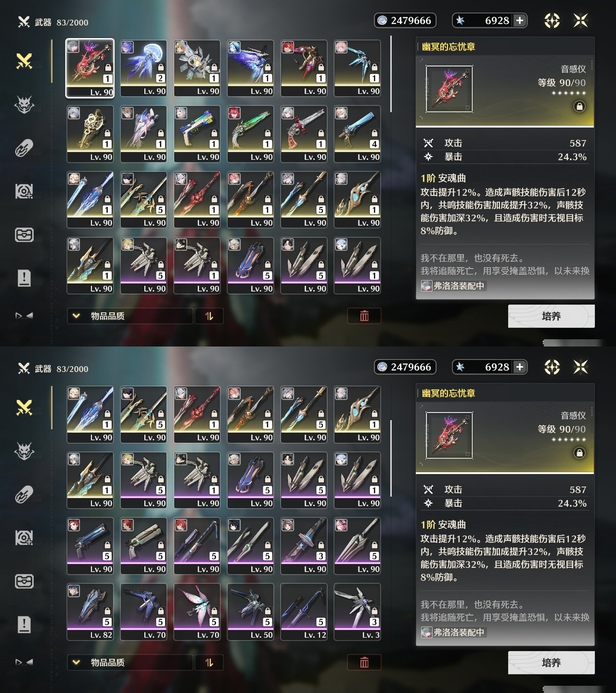Open the capsule items tab in upper sidebar
The height and width of the screenshot is (693, 616).
click(x=24, y=148)
